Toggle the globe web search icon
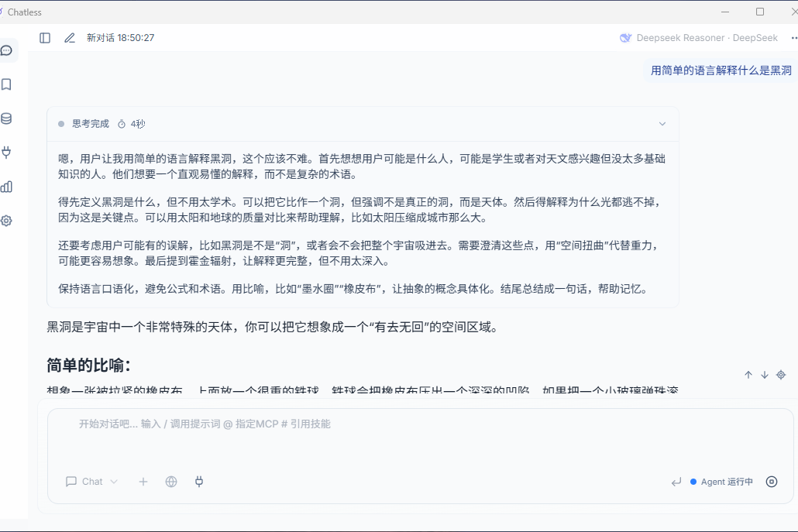The width and height of the screenshot is (798, 532). pos(171,482)
